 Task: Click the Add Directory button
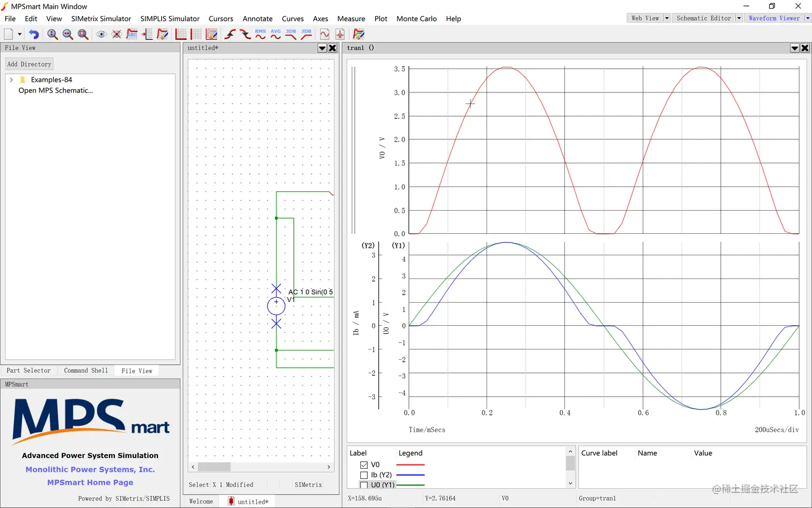click(x=30, y=64)
